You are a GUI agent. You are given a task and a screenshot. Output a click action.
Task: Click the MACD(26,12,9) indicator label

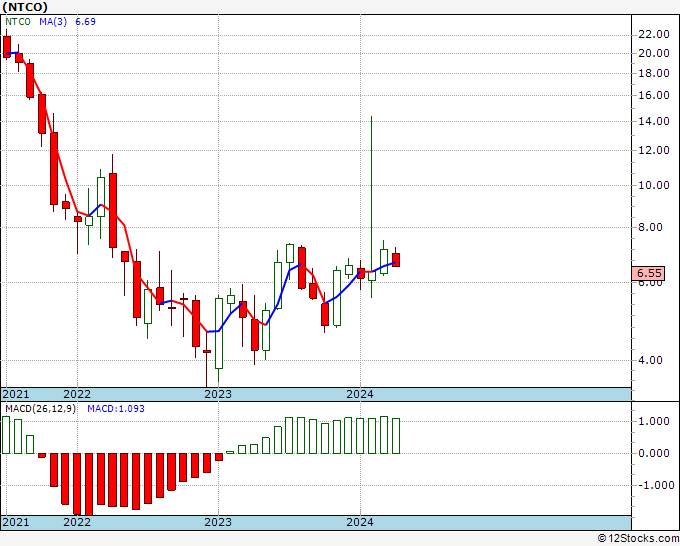40,409
